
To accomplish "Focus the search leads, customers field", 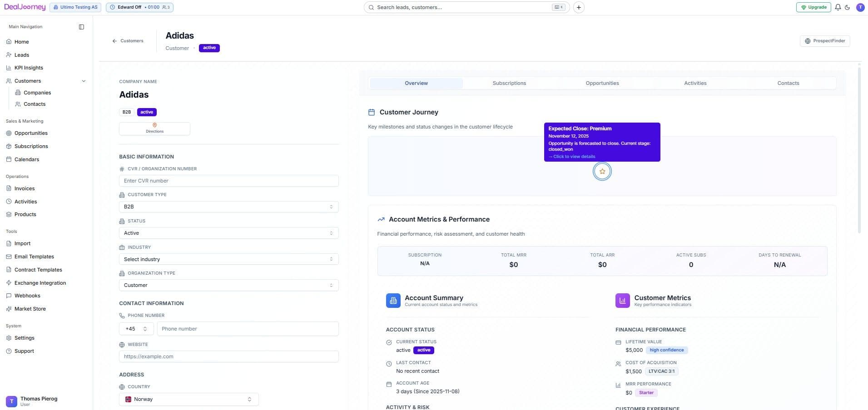I will pyautogui.click(x=466, y=7).
